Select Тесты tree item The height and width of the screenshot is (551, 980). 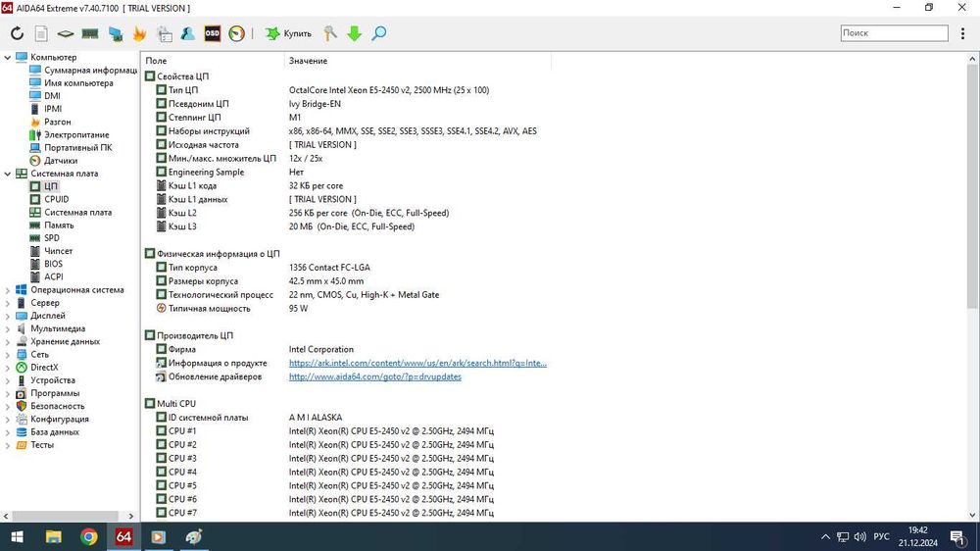tap(35, 445)
